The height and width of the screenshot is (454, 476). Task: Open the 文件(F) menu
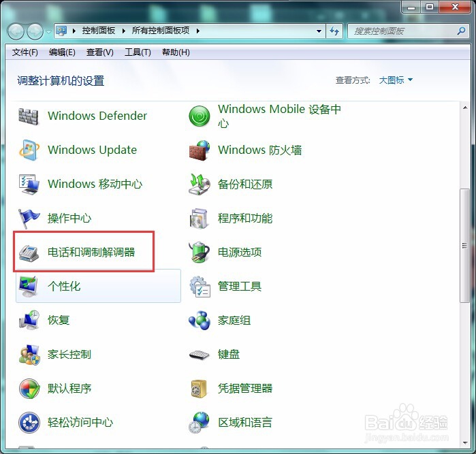pyautogui.click(x=25, y=52)
